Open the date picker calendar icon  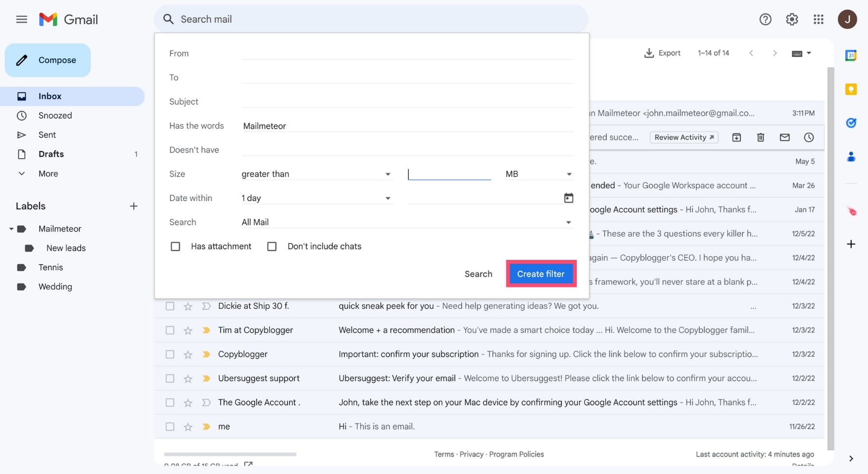point(569,198)
